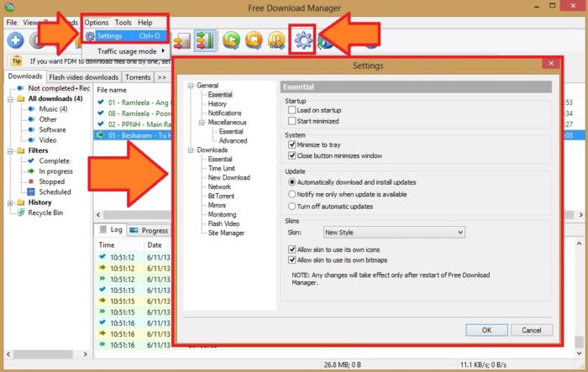Select BitTorrent in Settings tree
588x372 pixels.
pyautogui.click(x=221, y=196)
